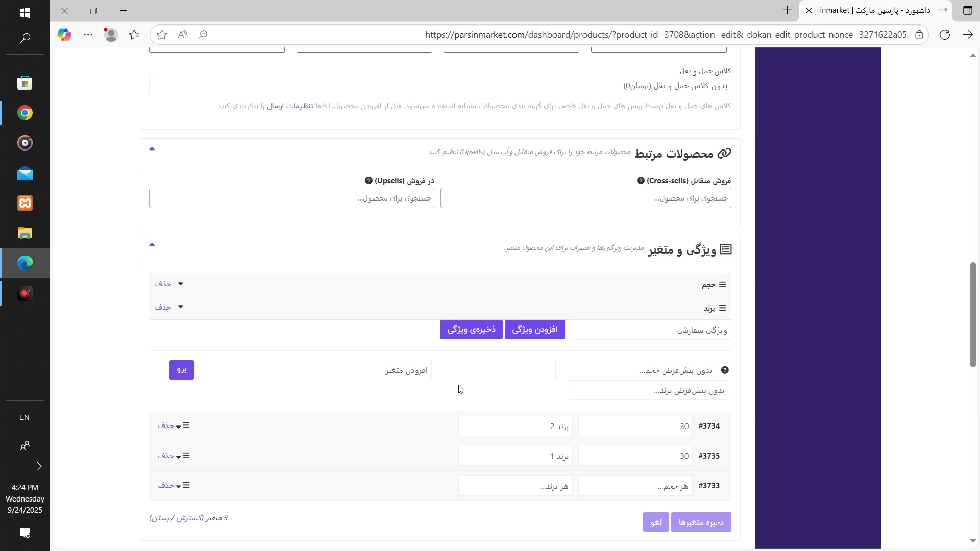
Task: Click the Cross-sells help question icon
Action: (641, 181)
